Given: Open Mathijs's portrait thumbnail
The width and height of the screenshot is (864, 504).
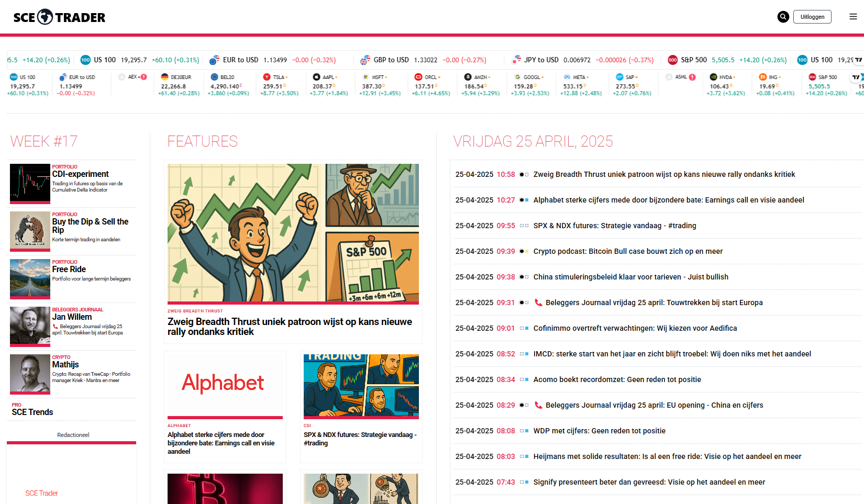Looking at the screenshot, I should coord(30,374).
